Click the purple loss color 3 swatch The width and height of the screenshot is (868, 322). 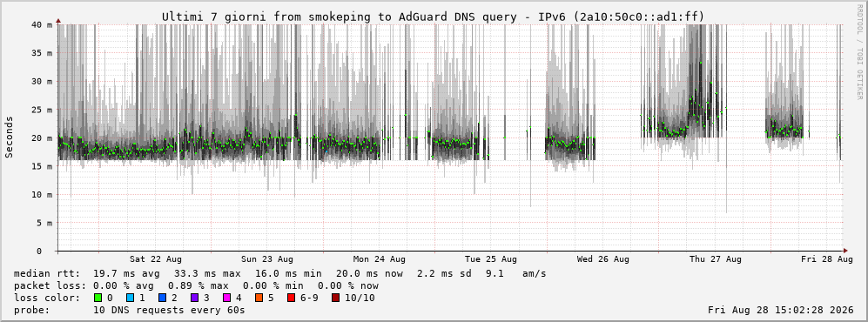tap(195, 298)
